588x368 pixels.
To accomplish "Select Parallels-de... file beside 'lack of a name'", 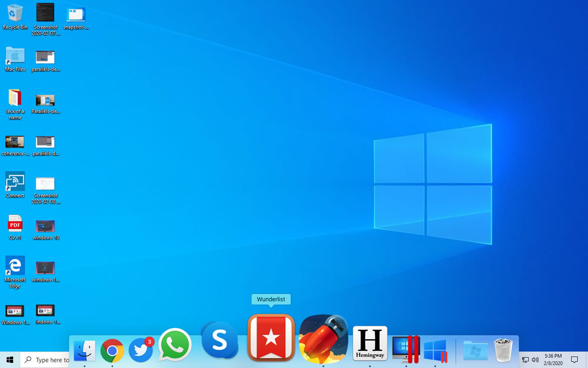I will 45,104.
